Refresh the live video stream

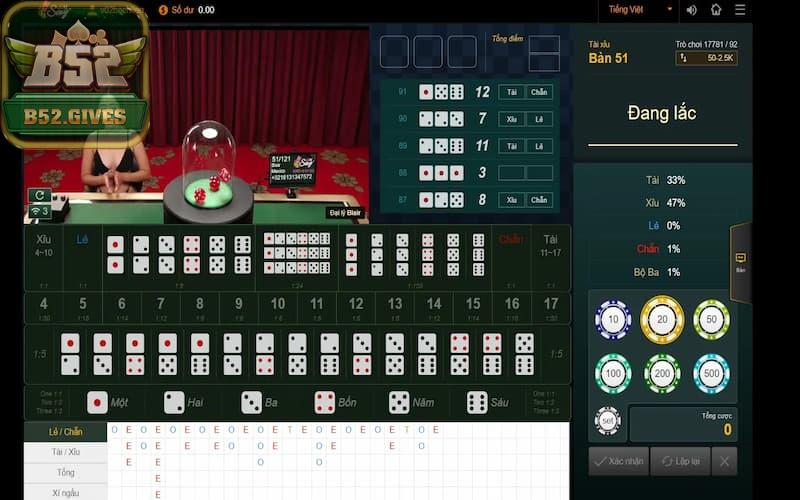pos(39,195)
